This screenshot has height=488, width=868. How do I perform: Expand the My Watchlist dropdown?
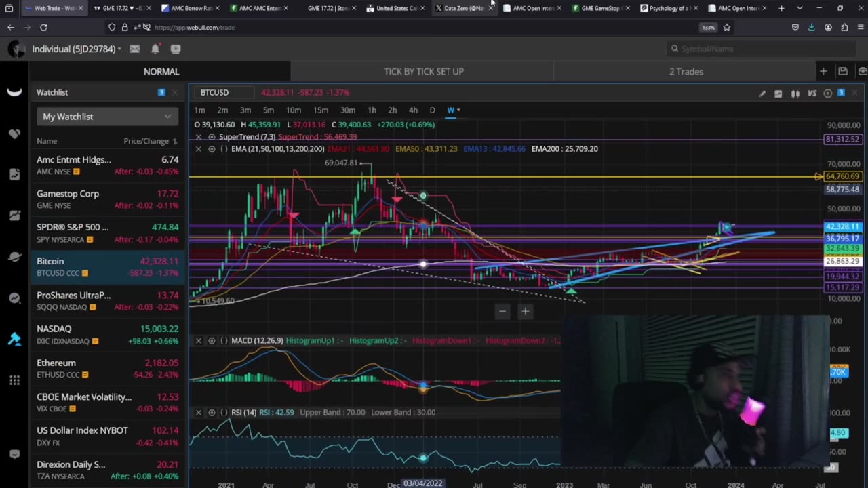107,117
